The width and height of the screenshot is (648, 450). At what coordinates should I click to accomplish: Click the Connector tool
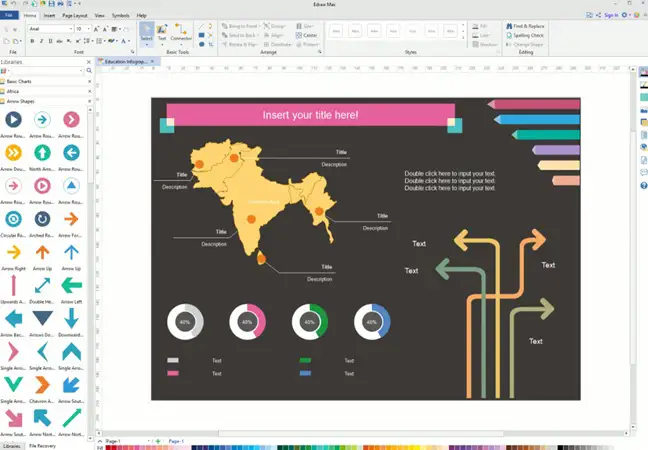click(x=181, y=37)
